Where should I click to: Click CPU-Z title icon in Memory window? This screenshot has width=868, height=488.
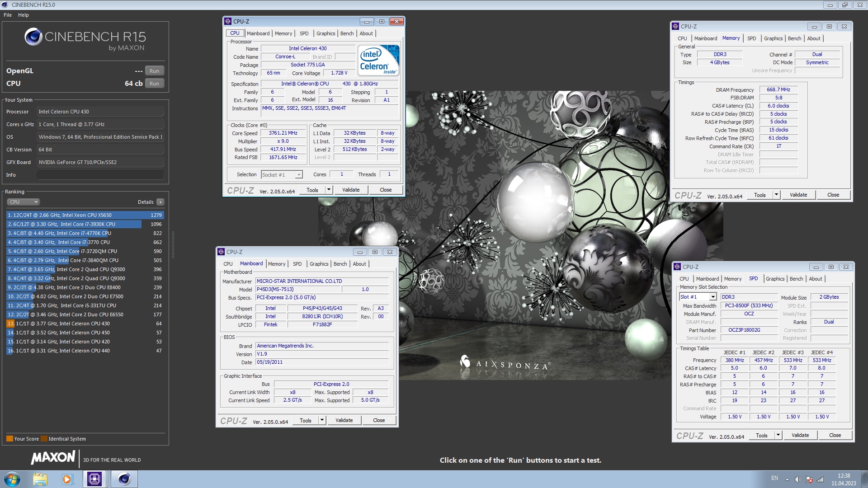click(675, 26)
